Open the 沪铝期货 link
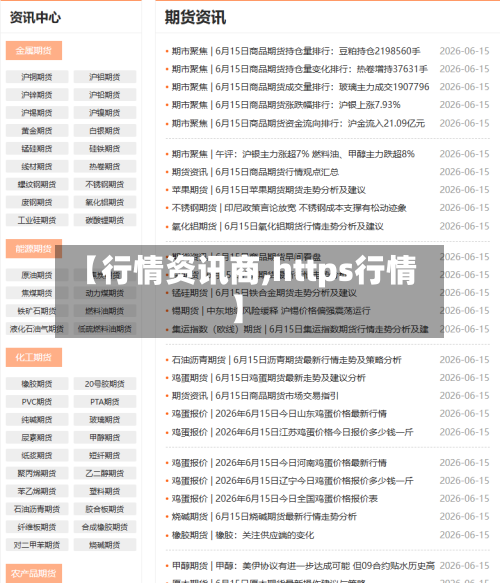Viewport: 500px width, 583px height. [x=105, y=77]
